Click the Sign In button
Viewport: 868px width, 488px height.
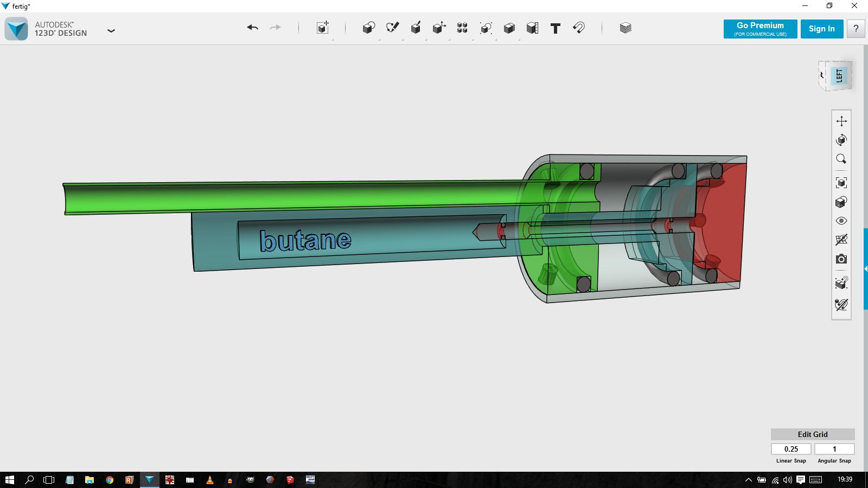[x=821, y=29]
